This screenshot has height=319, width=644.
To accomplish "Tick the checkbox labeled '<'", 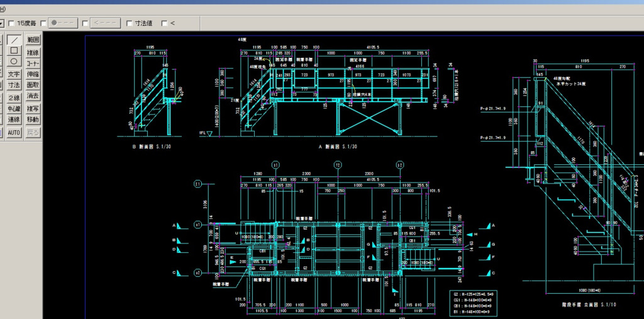I will [164, 23].
